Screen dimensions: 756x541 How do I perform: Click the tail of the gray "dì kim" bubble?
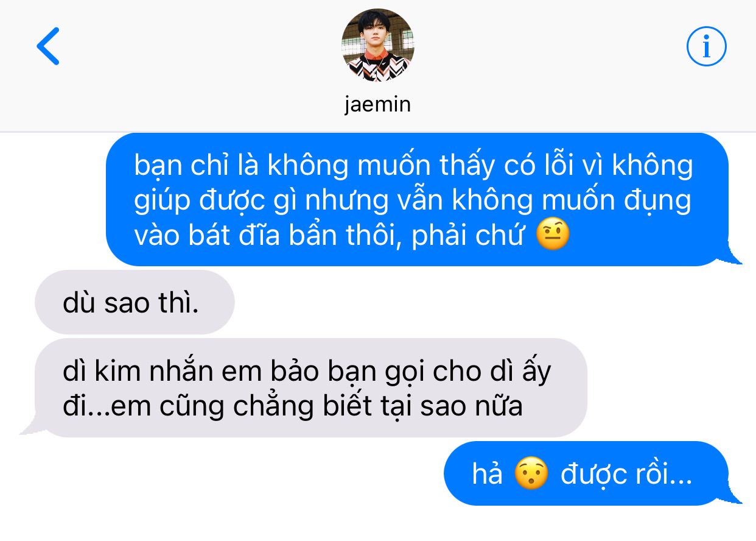32,426
